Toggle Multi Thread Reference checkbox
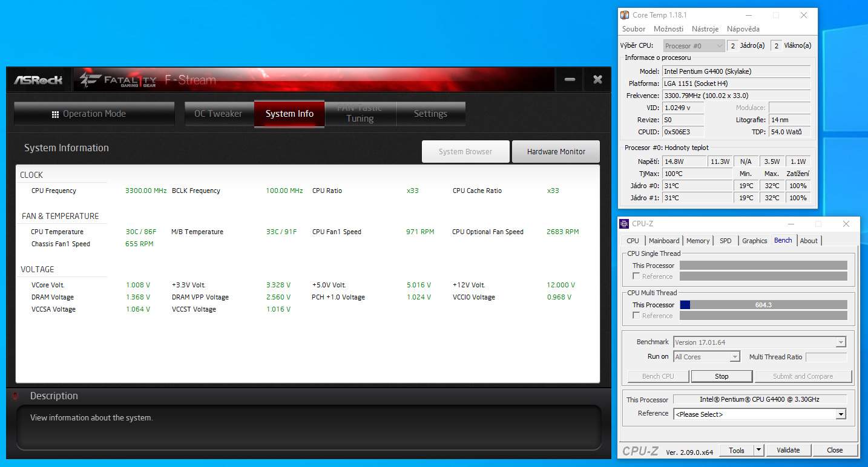 pyautogui.click(x=636, y=316)
